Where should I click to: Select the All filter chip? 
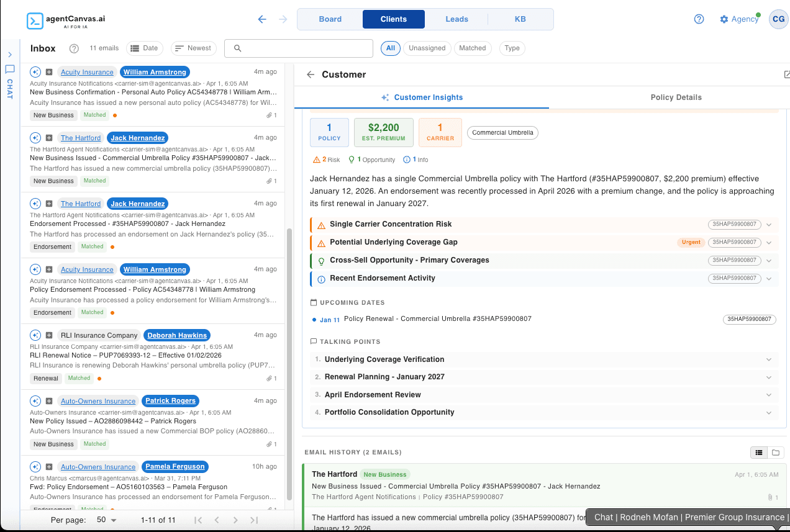click(x=391, y=48)
